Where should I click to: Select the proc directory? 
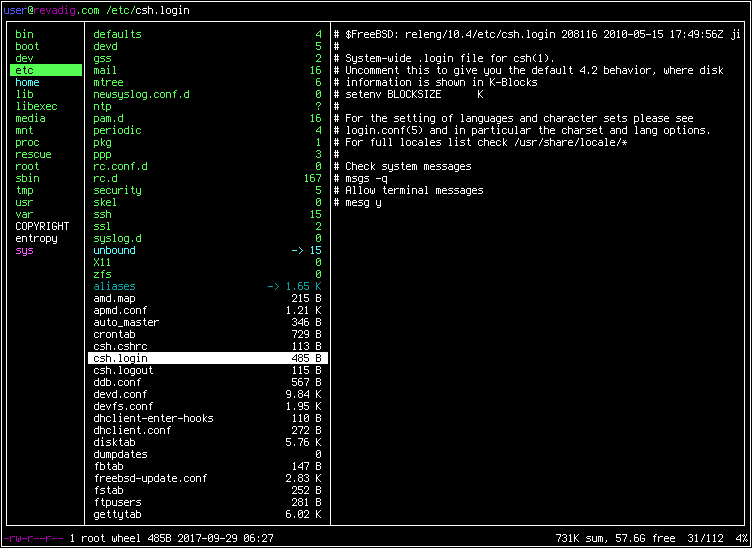pyautogui.click(x=27, y=142)
